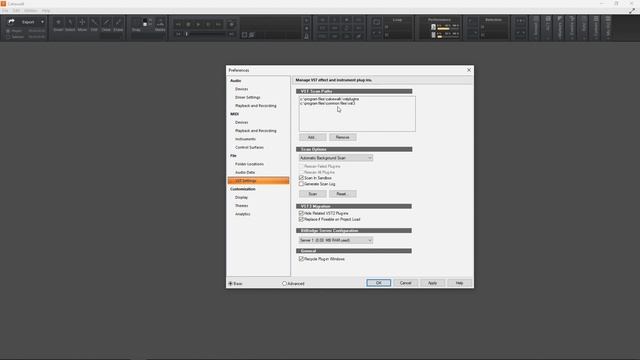The width and height of the screenshot is (640, 360).
Task: Click play transport button
Action: [x=198, y=24]
